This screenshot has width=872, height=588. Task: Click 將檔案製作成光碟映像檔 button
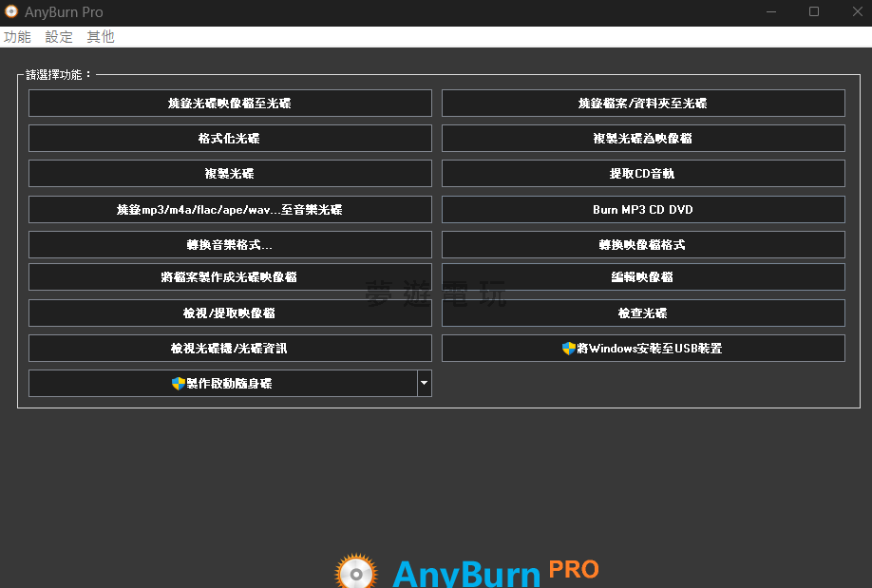230,277
